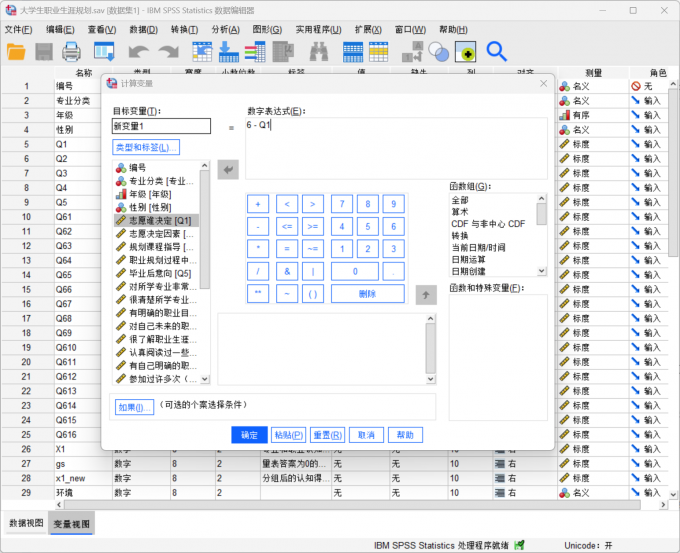Screen dimensions: 680x553
Task: Click the multiplication operator keypad button
Action: point(258,249)
